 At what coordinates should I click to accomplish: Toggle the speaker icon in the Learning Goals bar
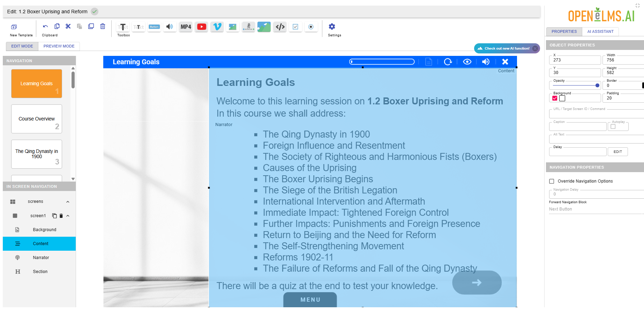(x=486, y=62)
